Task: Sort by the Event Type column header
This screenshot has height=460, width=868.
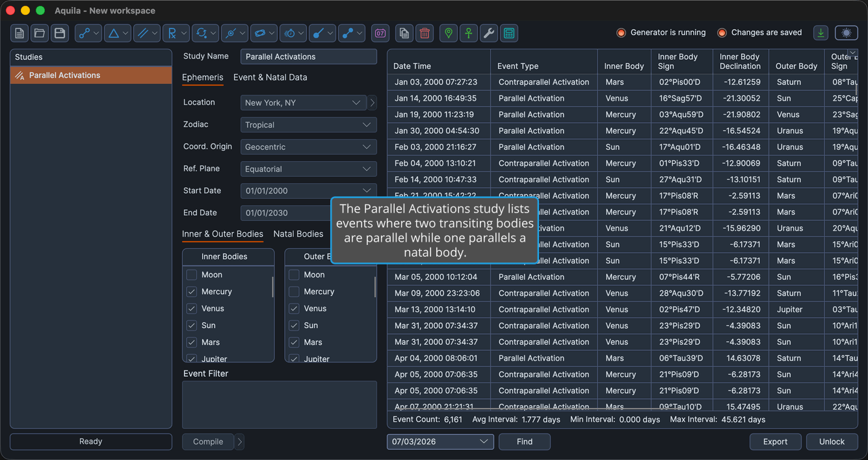Action: [544, 62]
